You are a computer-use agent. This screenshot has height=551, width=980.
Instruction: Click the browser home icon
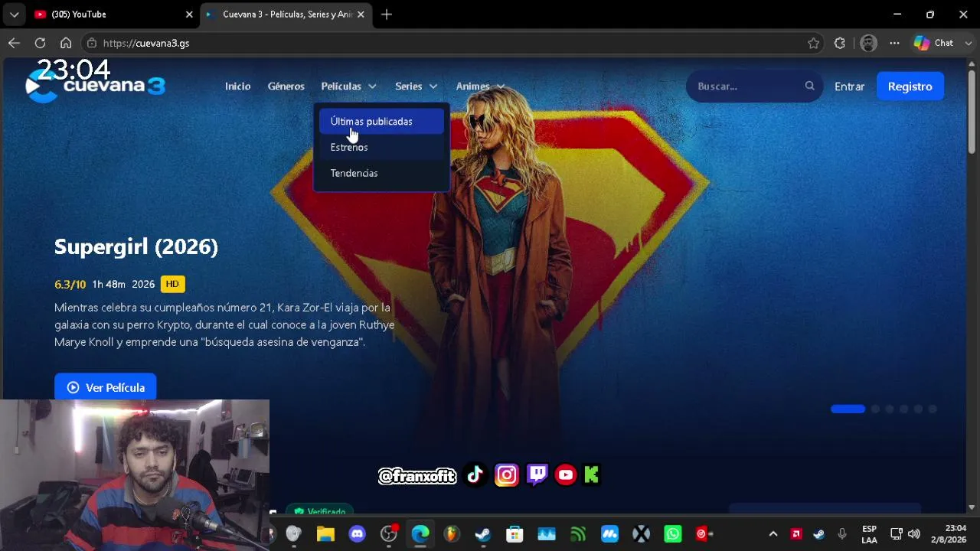coord(66,43)
